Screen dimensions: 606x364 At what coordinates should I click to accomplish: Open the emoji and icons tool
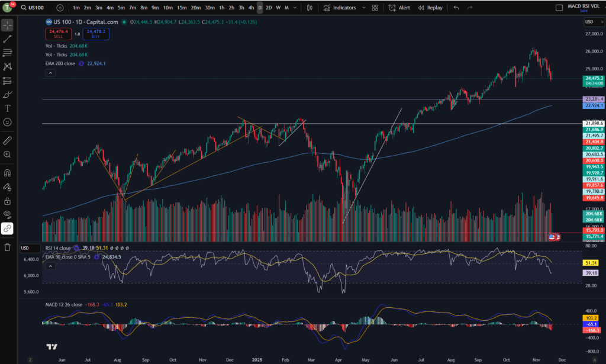tap(7, 123)
